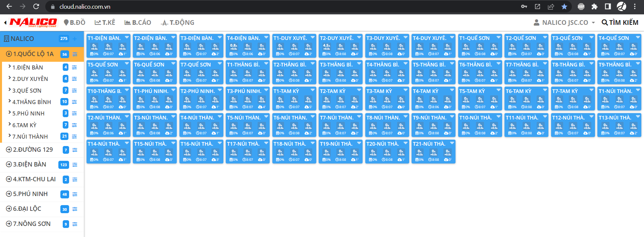Open the T9-THĂNG BÌ cabinet card title
Image resolution: width=644 pixels, height=237 pixels.
click(x=615, y=64)
